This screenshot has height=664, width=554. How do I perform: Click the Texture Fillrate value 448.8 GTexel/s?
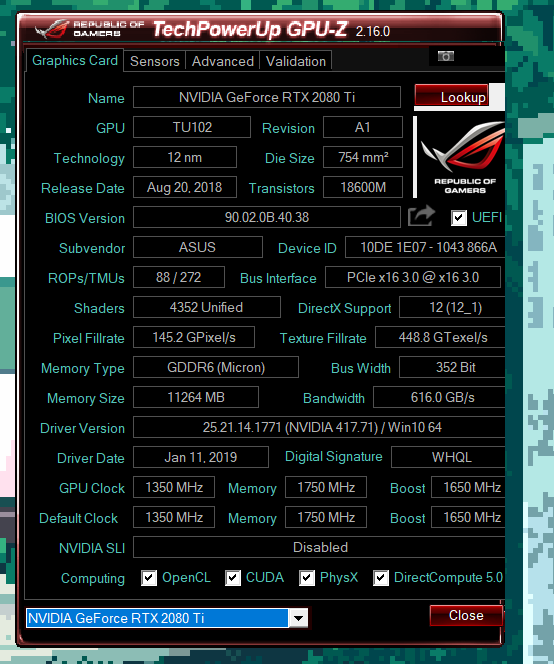pyautogui.click(x=440, y=337)
